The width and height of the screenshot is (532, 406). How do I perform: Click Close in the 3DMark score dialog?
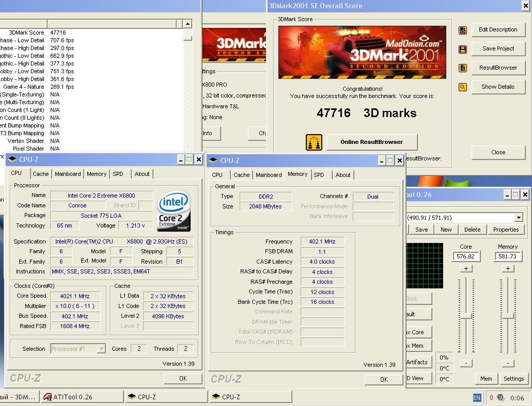tap(498, 152)
